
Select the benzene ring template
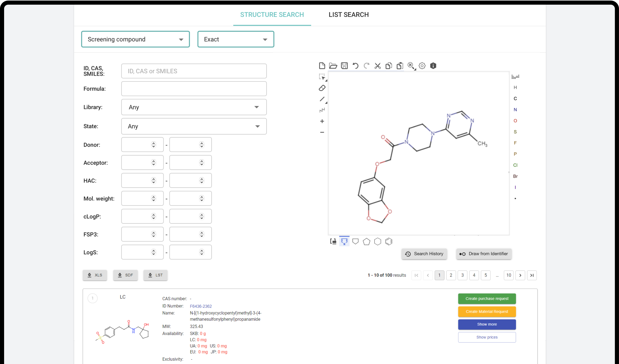coord(389,241)
